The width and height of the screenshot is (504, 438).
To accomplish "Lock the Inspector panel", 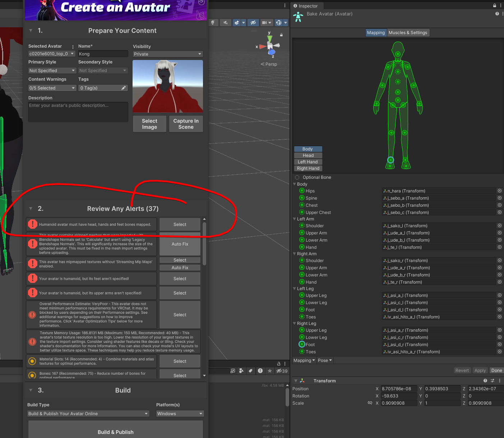I will tap(495, 5).
